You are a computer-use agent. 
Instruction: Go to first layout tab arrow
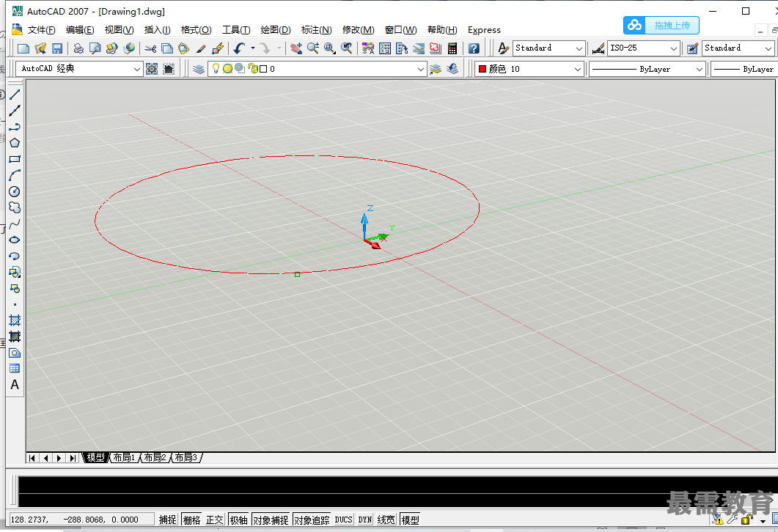(32, 458)
